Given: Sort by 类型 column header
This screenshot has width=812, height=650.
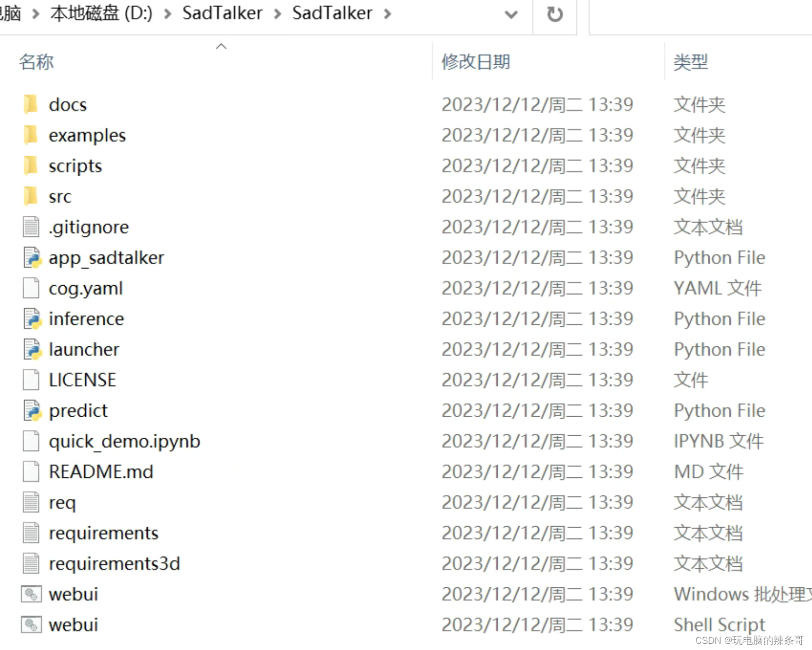Looking at the screenshot, I should (691, 62).
